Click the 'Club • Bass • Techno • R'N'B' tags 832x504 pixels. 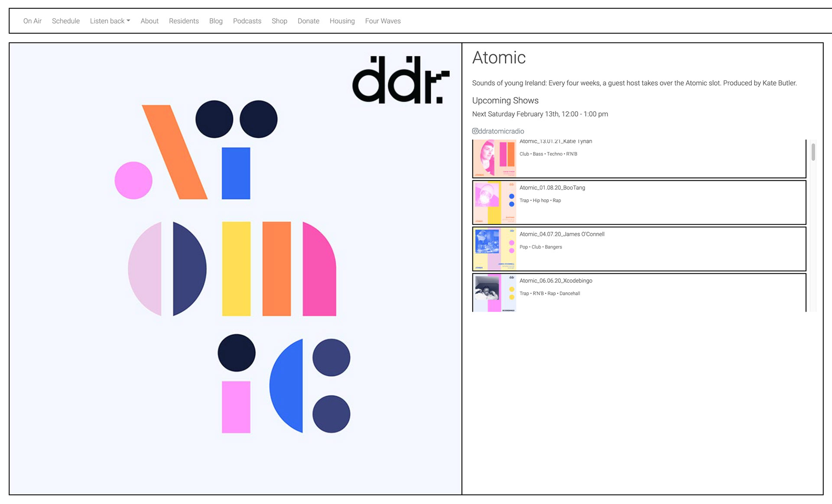point(548,154)
